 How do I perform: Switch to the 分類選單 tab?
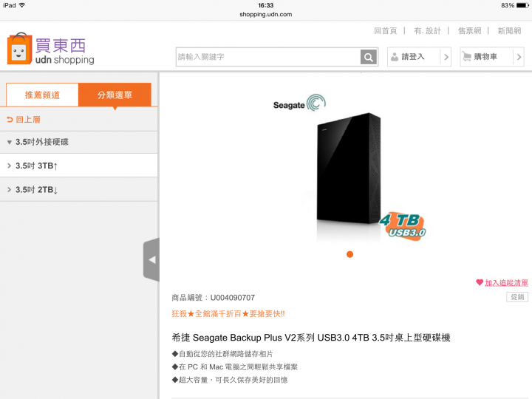pyautogui.click(x=115, y=95)
